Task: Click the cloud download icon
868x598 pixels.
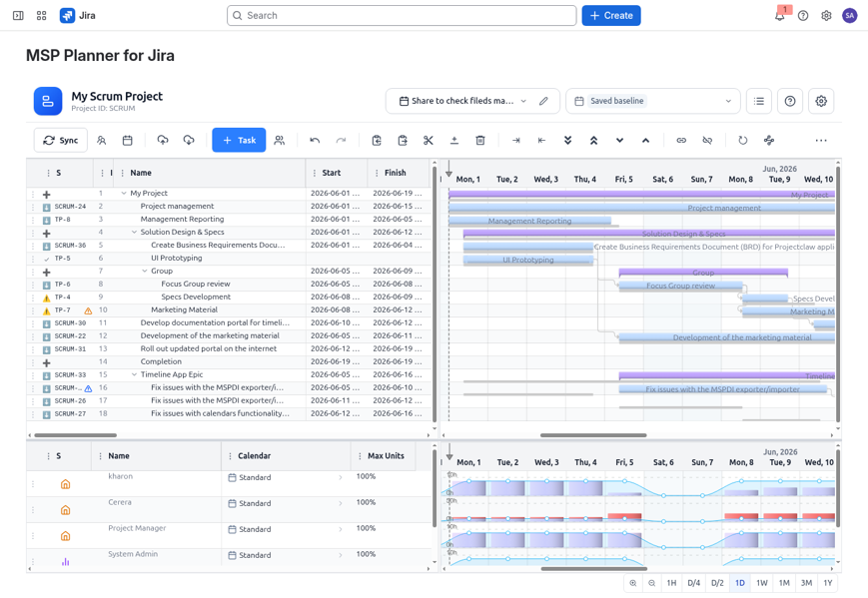Action: (x=189, y=141)
